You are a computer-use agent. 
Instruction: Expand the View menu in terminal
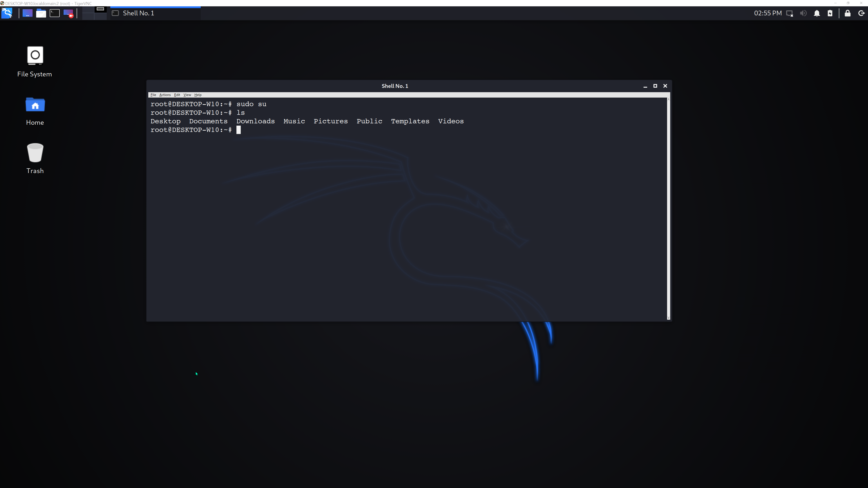tap(187, 95)
